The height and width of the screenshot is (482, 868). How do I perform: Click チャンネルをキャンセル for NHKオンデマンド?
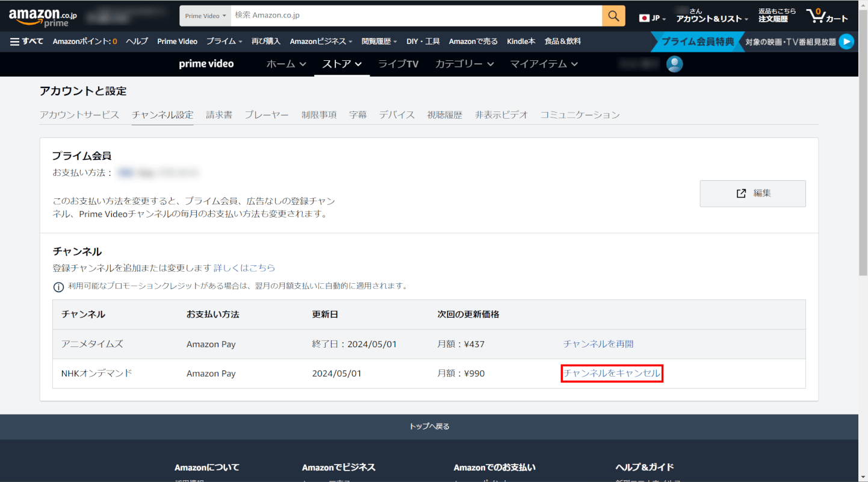coord(612,374)
